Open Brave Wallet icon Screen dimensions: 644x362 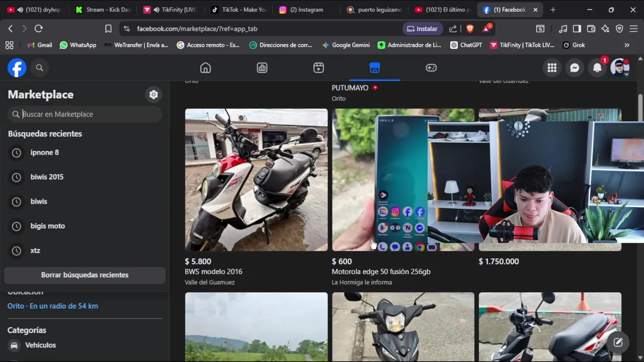point(591,29)
